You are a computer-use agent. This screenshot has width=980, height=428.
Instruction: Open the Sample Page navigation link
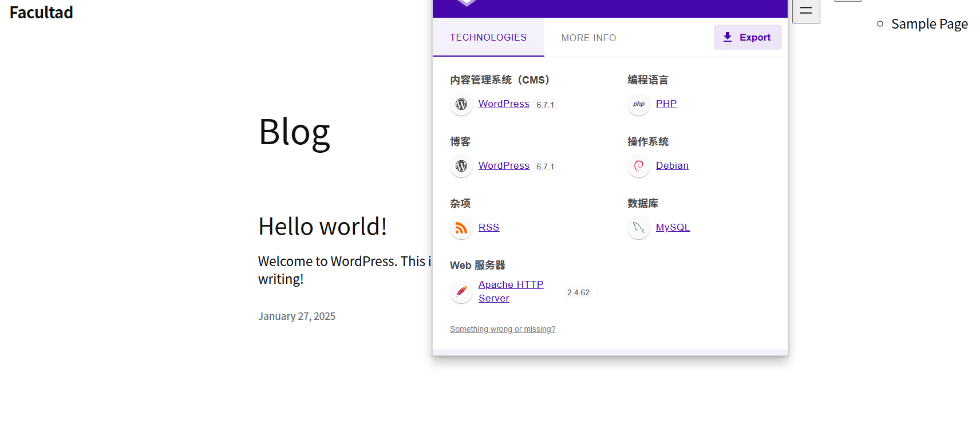[x=930, y=24]
